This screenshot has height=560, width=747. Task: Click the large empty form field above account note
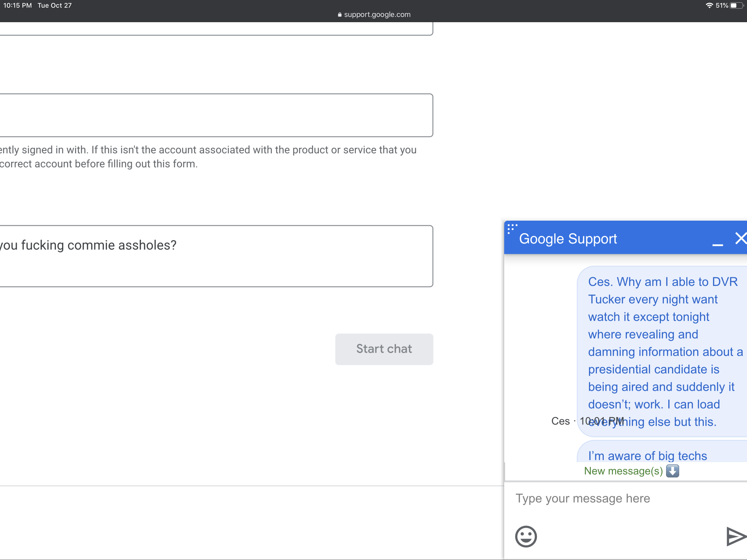[216, 115]
